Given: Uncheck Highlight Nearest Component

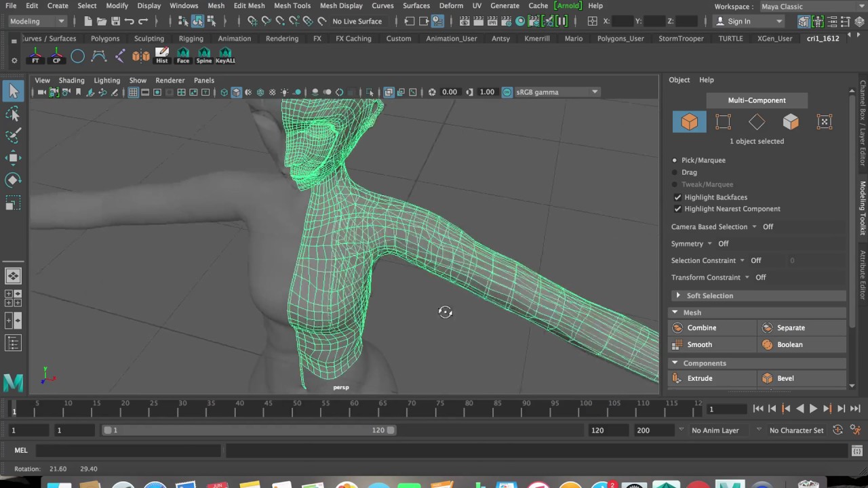Looking at the screenshot, I should pyautogui.click(x=677, y=209).
